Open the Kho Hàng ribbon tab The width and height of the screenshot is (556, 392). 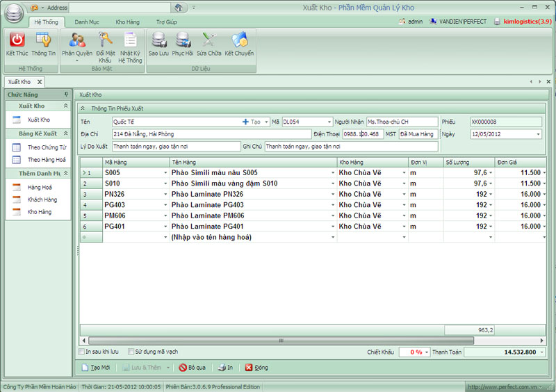tap(127, 22)
